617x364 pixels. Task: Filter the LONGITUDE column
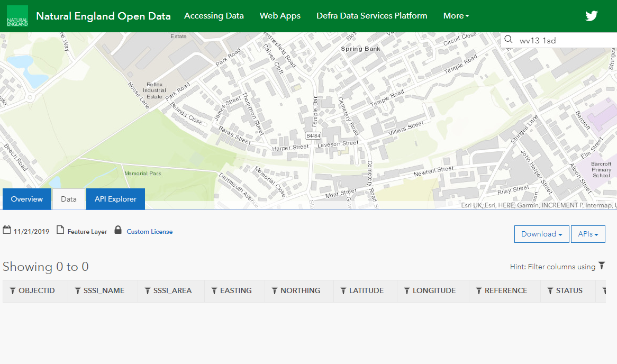pos(407,290)
